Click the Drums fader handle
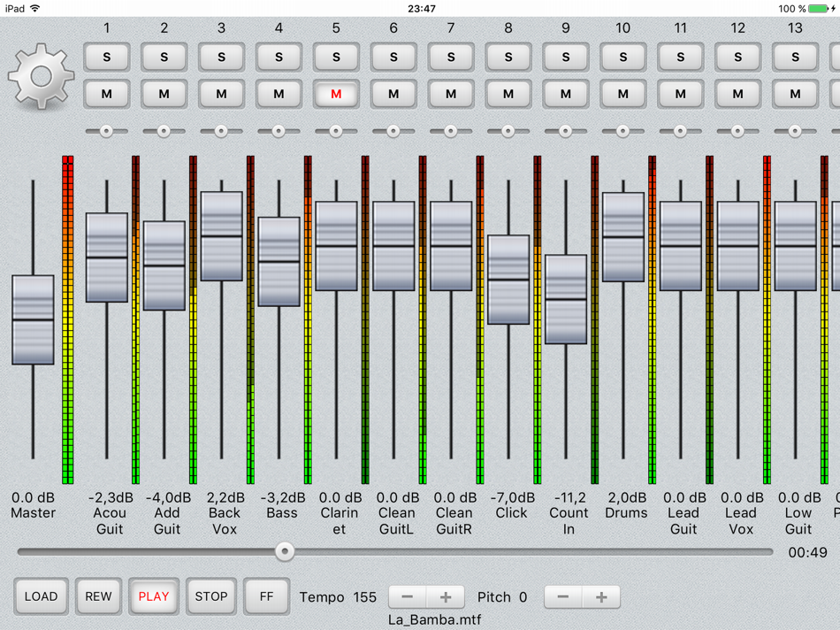Screen dimensions: 840x630 (x=623, y=237)
